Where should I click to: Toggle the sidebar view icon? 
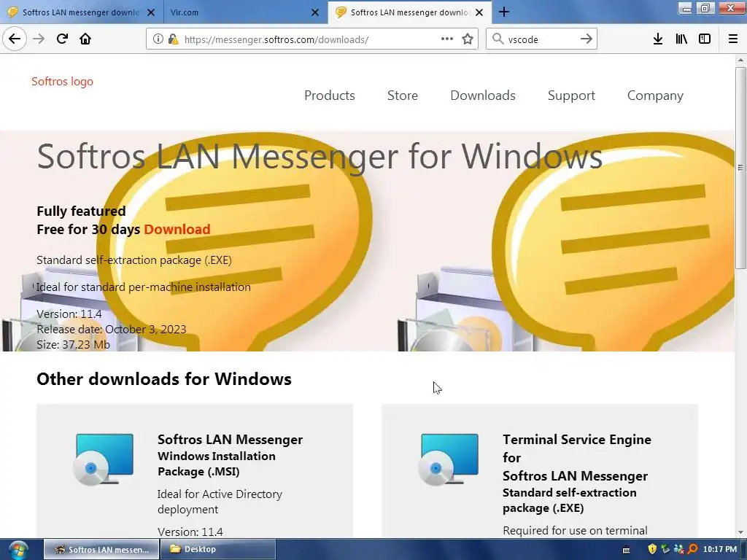pos(705,39)
